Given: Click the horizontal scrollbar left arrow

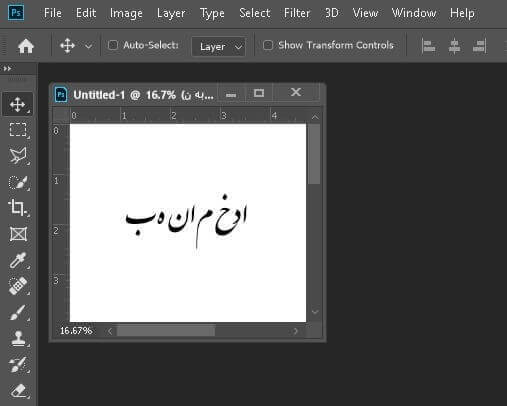Looking at the screenshot, I should (x=110, y=331).
